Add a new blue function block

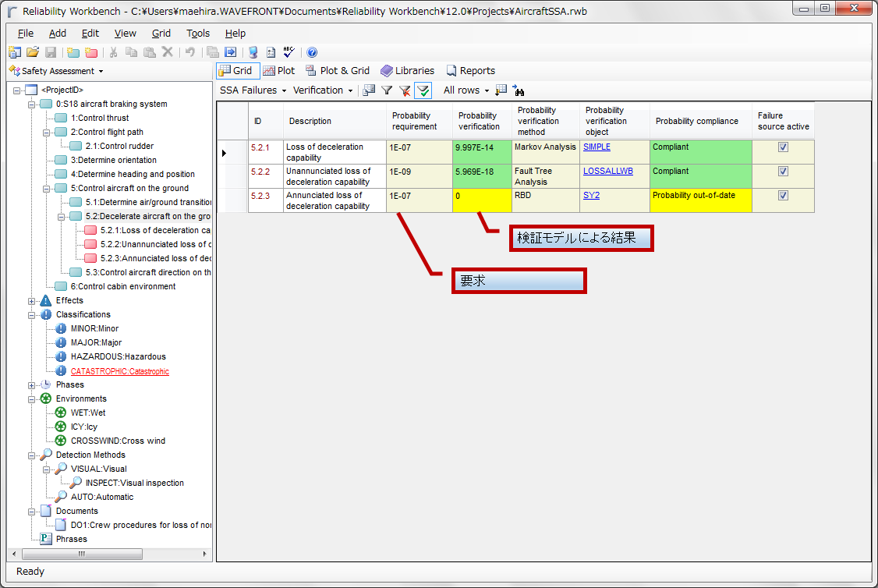click(x=73, y=52)
